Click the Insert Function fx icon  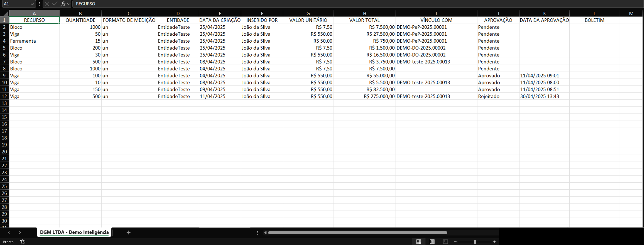(63, 4)
